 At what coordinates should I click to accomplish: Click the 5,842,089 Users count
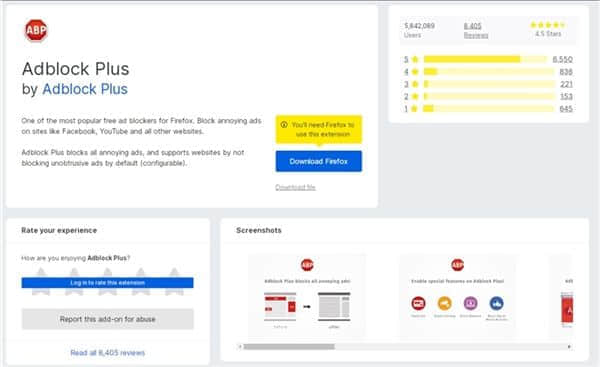coord(419,26)
